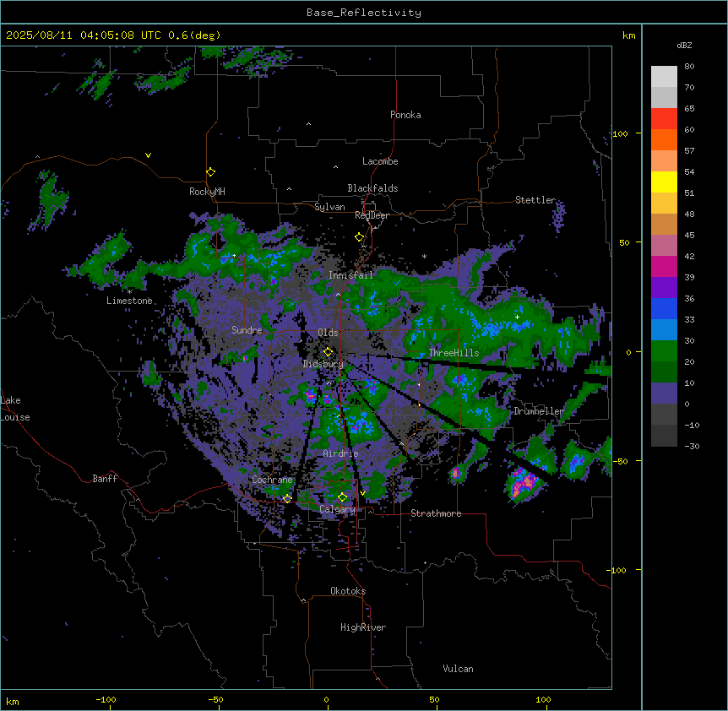728x711 pixels.
Task: Select the slate-purple 10 dBZ legend swatch
Action: [x=664, y=393]
